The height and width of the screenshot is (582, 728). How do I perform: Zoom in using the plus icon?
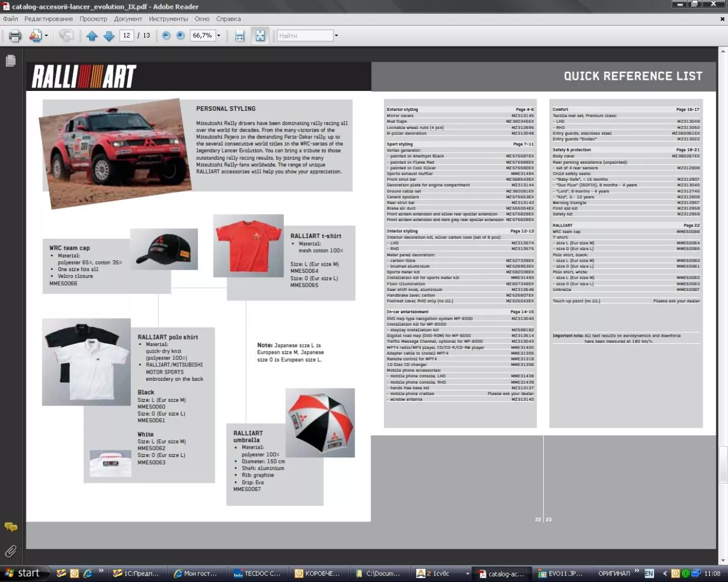180,36
